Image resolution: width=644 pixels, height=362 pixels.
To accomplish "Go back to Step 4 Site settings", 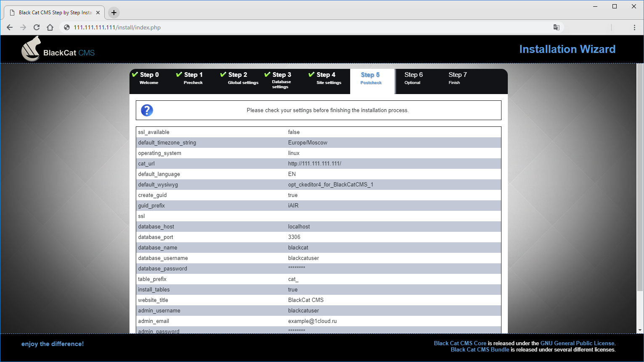I will [327, 79].
